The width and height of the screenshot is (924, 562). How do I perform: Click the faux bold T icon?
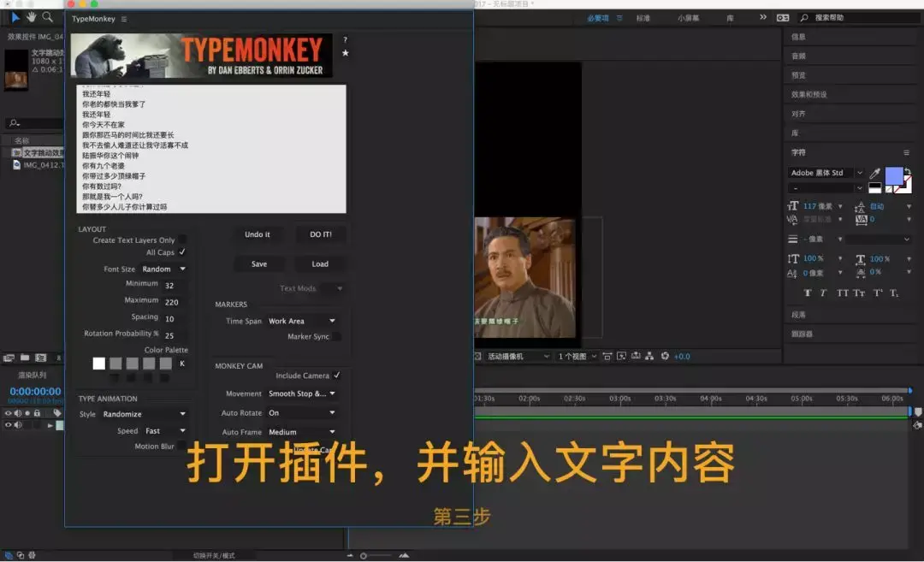point(808,293)
